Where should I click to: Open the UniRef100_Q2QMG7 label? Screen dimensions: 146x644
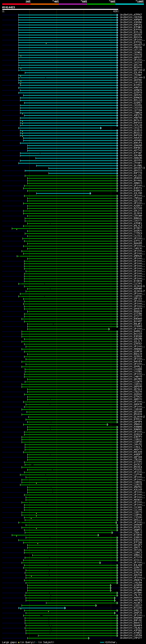click(x=131, y=103)
